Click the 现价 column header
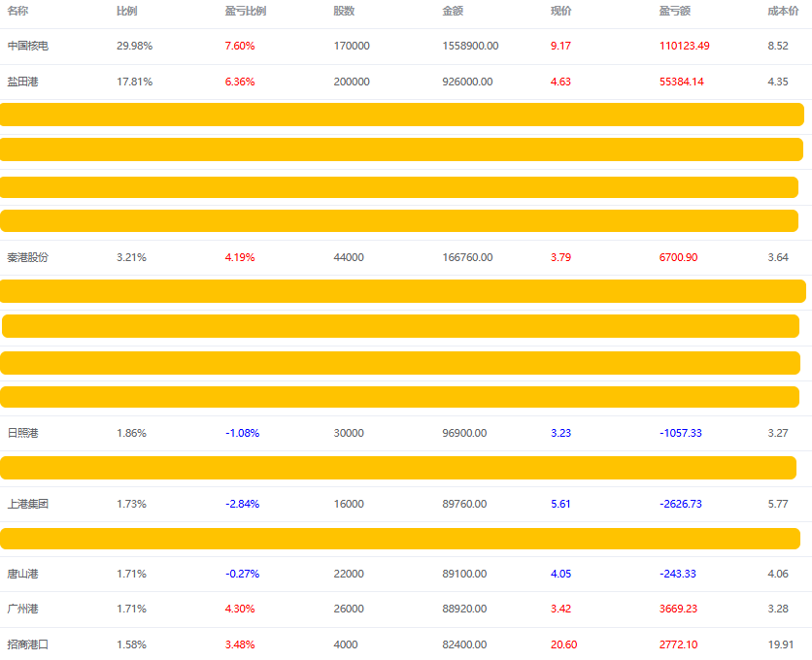Image resolution: width=812 pixels, height=660 pixels. [x=560, y=11]
